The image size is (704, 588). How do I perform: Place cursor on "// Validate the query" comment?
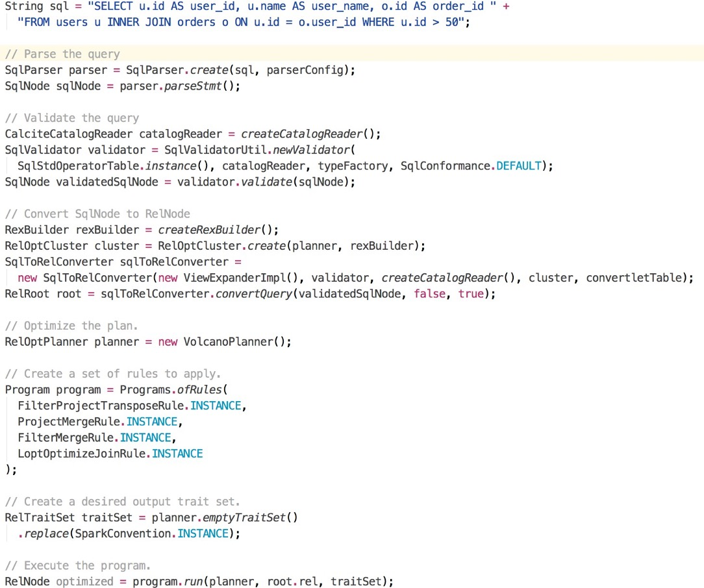(x=72, y=118)
